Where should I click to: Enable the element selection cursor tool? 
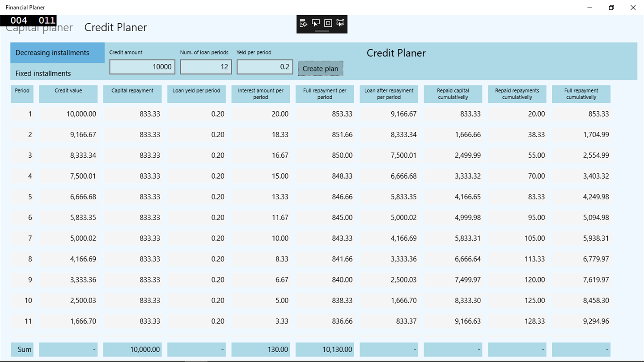click(x=316, y=23)
